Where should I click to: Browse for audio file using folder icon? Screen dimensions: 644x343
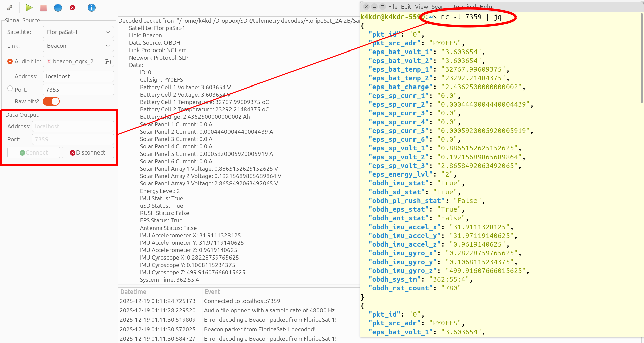[108, 62]
